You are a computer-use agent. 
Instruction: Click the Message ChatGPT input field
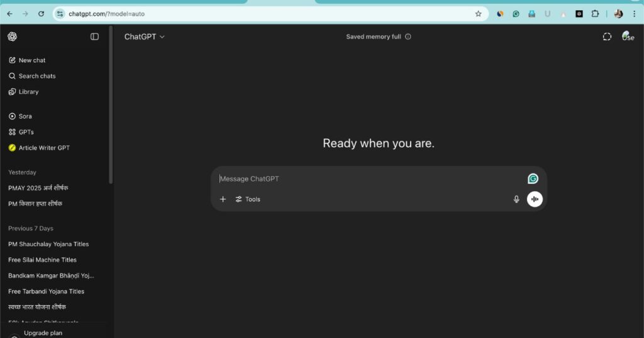(x=370, y=179)
